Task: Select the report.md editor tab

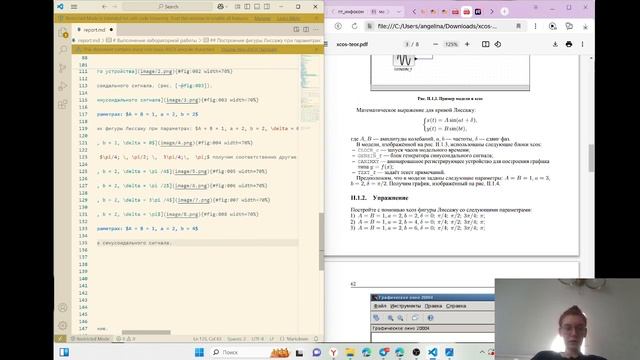Action: (95, 30)
